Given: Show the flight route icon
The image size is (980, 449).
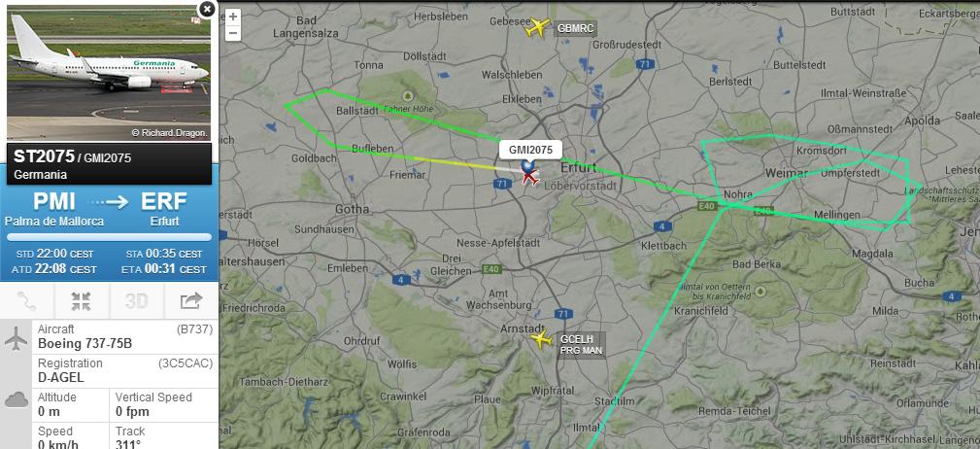Looking at the screenshot, I should (x=27, y=301).
